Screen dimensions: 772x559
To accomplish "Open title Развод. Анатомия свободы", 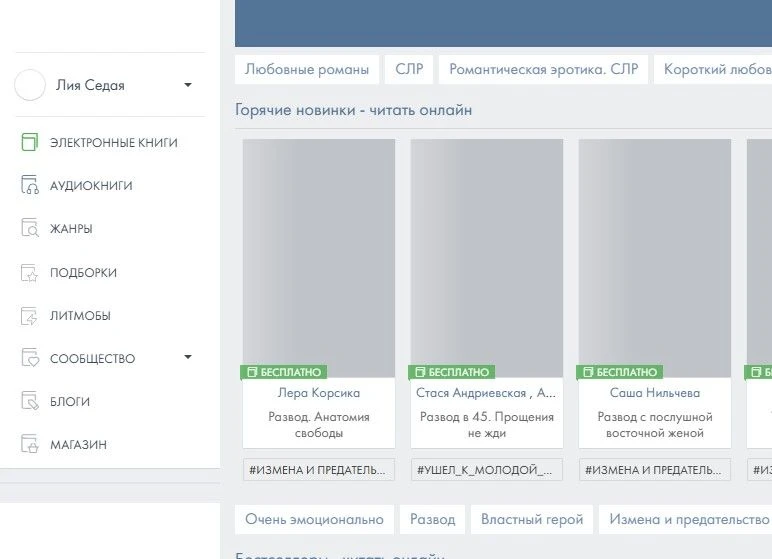I will tap(319, 425).
